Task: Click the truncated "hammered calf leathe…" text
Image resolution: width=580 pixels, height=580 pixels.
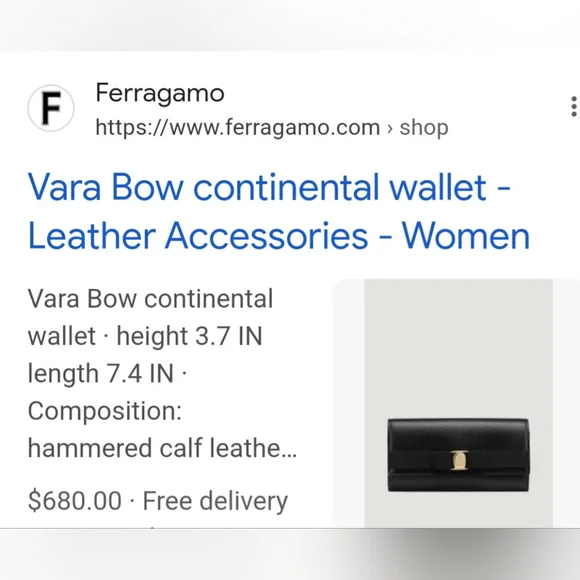Action: (x=162, y=448)
